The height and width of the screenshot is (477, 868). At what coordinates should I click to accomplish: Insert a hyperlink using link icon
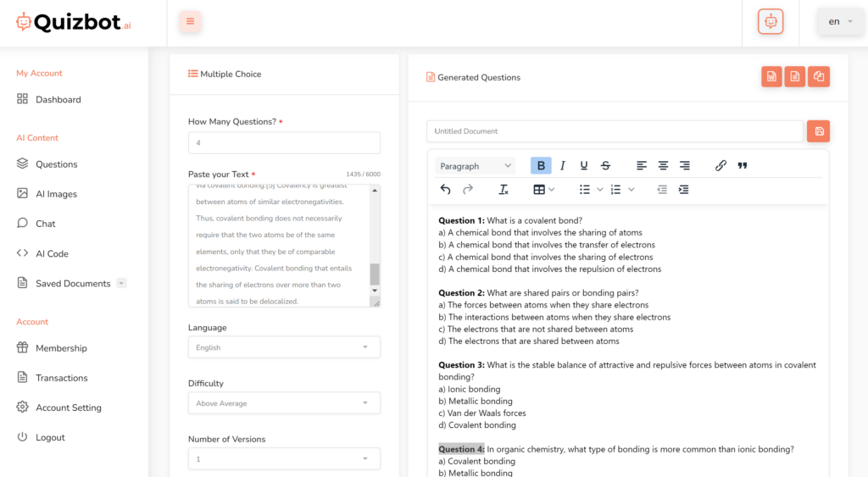(721, 166)
